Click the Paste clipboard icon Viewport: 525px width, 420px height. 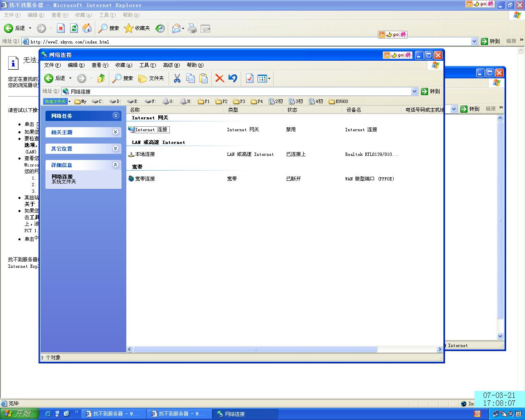click(x=203, y=78)
